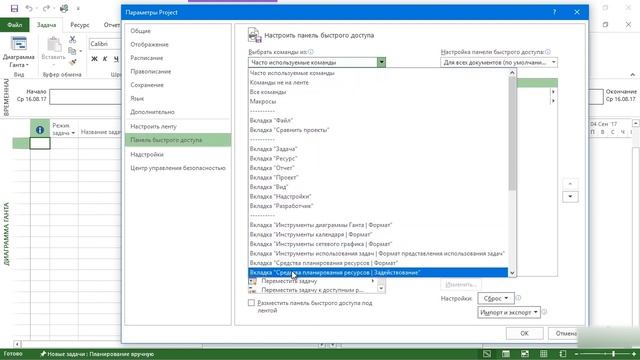
Task: Open the Gantt chart view icon
Action: pyautogui.click(x=19, y=44)
